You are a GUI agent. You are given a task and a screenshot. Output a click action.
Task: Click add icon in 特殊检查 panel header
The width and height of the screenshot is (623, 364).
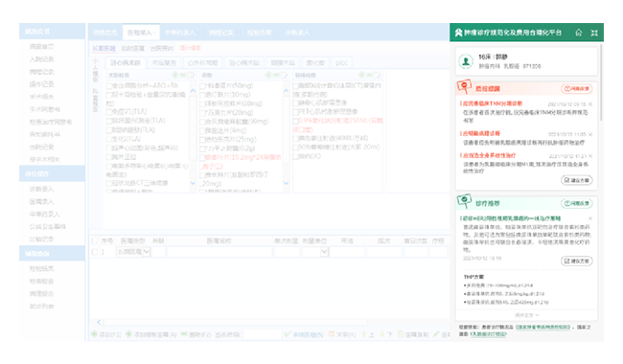[361, 75]
